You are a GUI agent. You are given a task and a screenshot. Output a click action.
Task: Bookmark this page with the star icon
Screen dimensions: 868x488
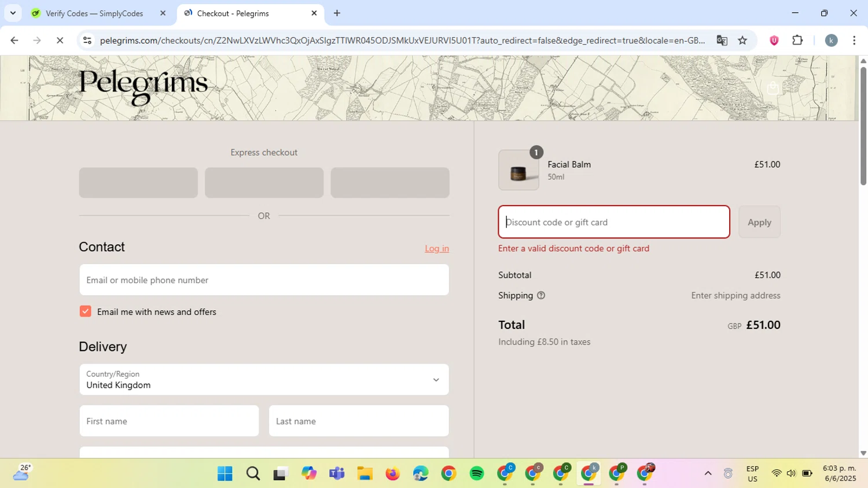742,41
